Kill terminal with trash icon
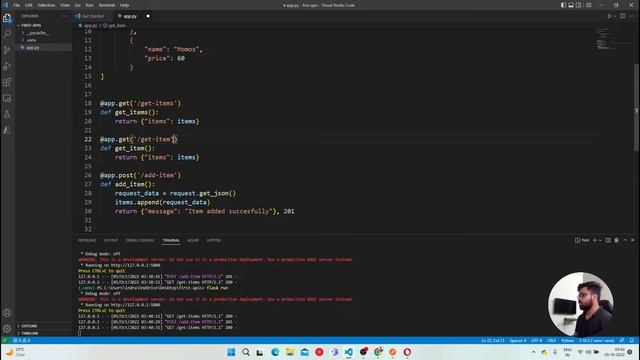This screenshot has width=640, height=360. coord(616,240)
